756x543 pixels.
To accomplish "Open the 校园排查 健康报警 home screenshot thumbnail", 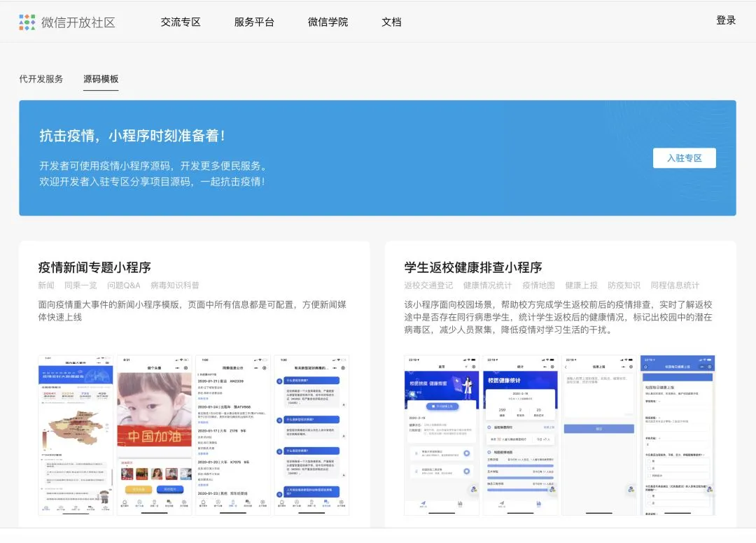I will tap(442, 435).
